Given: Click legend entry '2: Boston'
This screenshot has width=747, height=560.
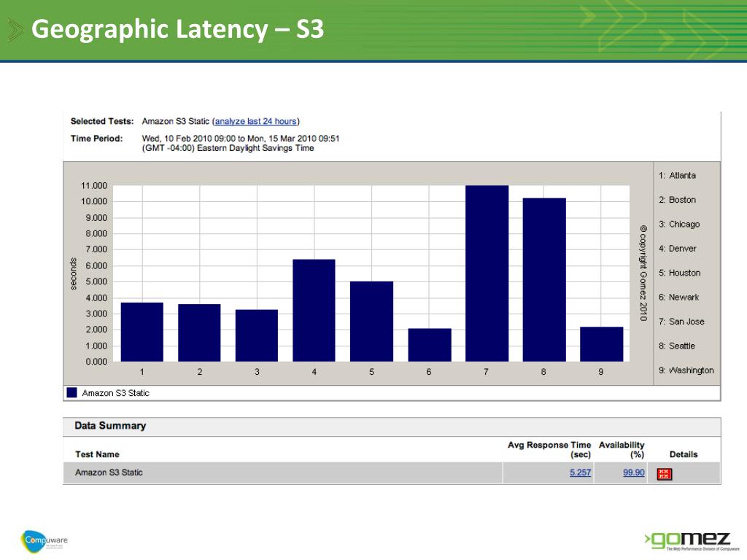Looking at the screenshot, I should (677, 200).
